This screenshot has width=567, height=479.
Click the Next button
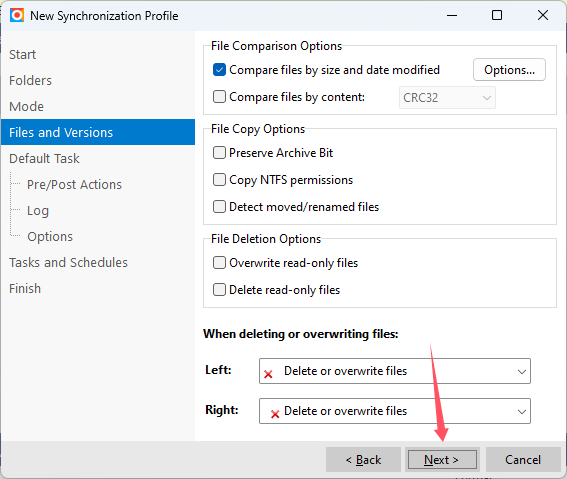[442, 460]
